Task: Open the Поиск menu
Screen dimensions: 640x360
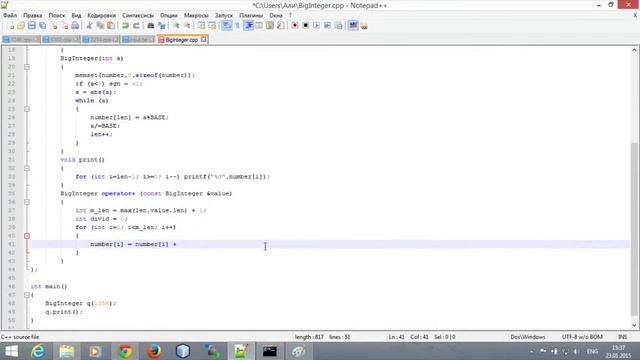Action: pos(57,15)
